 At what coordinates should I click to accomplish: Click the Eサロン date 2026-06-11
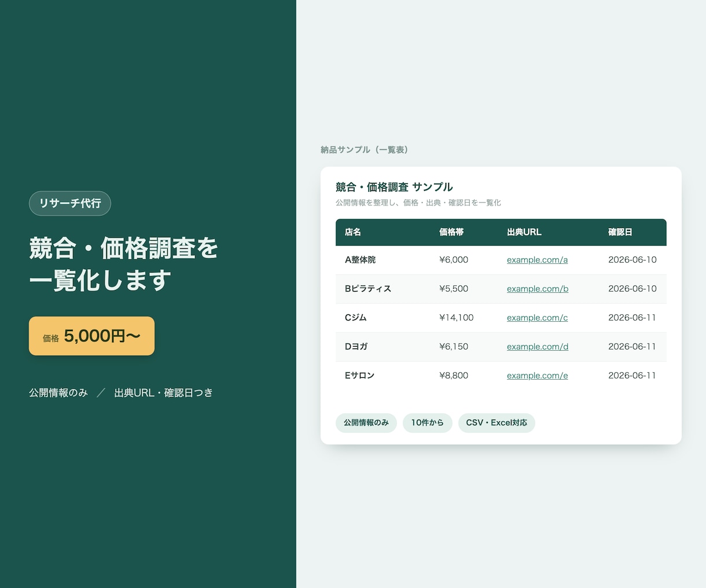633,376
